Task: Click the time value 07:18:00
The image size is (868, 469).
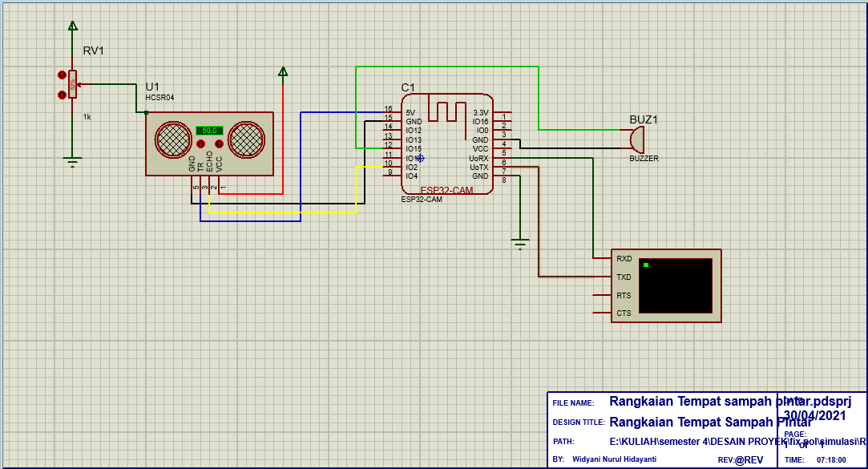Action: (831, 459)
